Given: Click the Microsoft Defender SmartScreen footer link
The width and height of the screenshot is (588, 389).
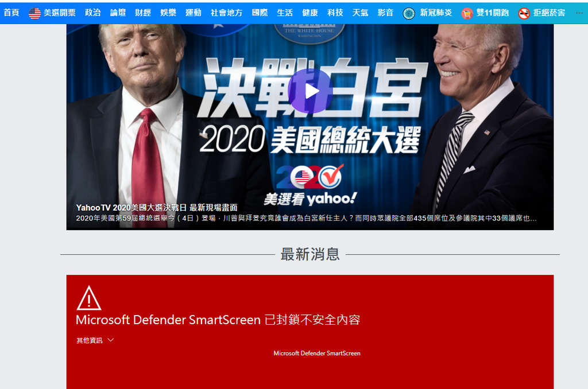Looking at the screenshot, I should click(317, 353).
